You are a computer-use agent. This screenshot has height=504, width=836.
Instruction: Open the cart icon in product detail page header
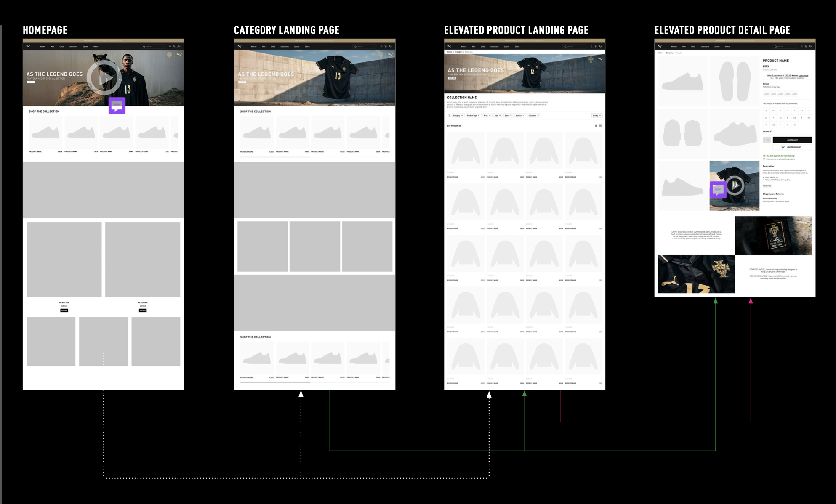(806, 46)
